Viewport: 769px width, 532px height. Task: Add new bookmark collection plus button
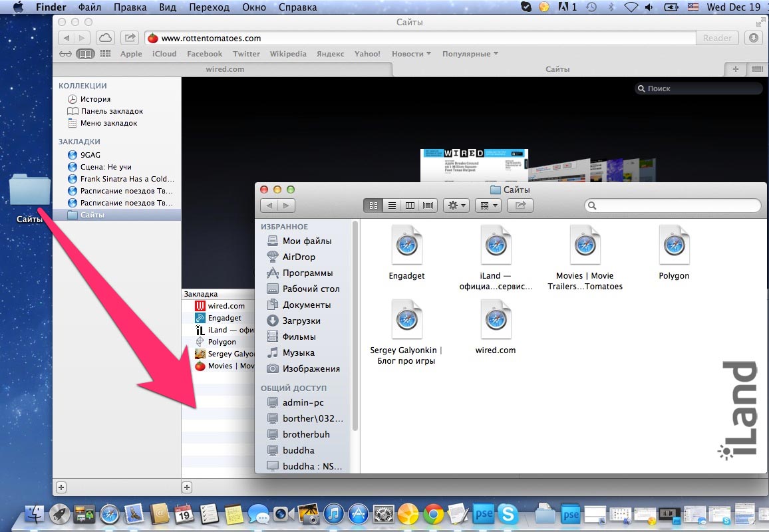[61, 487]
